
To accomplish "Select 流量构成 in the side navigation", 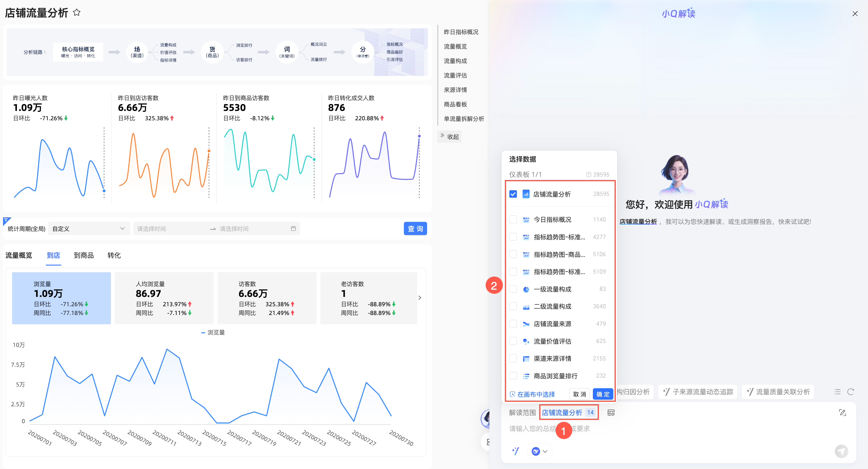I will tap(455, 61).
